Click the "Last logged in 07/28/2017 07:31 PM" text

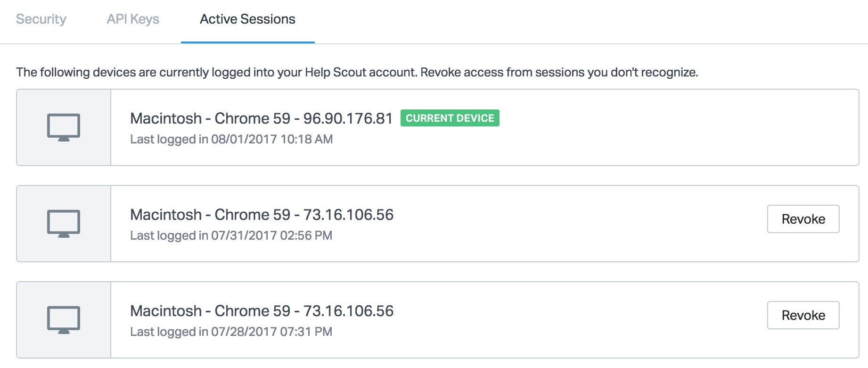coord(231,332)
